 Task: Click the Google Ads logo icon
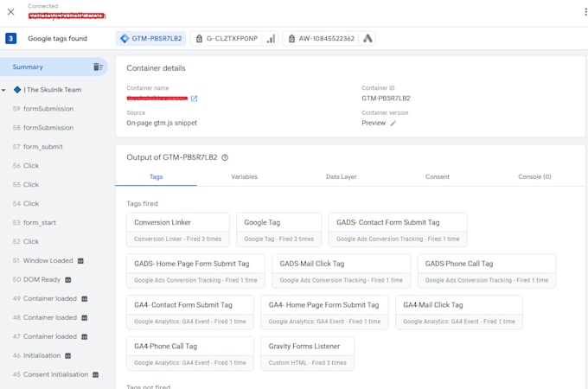pos(367,38)
